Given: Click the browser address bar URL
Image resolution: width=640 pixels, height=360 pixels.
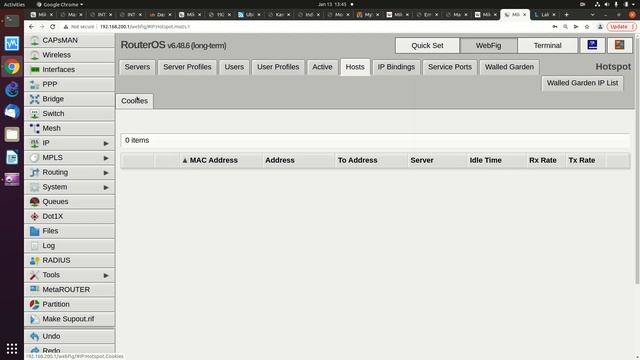Looking at the screenshot, I should [145, 27].
